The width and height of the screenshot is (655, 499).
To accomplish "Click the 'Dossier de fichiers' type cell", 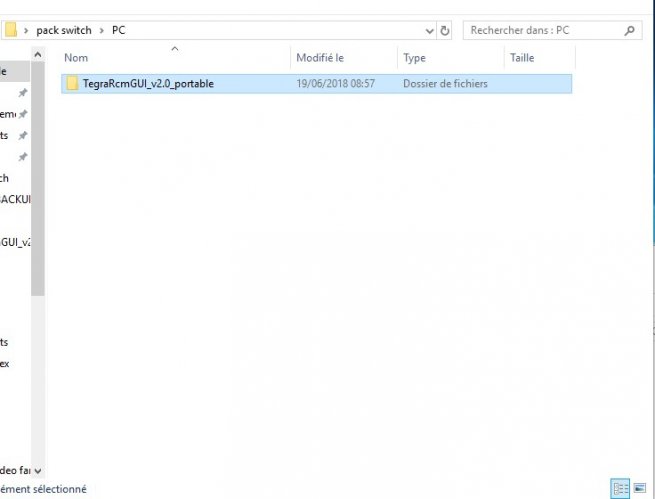I will pos(445,84).
